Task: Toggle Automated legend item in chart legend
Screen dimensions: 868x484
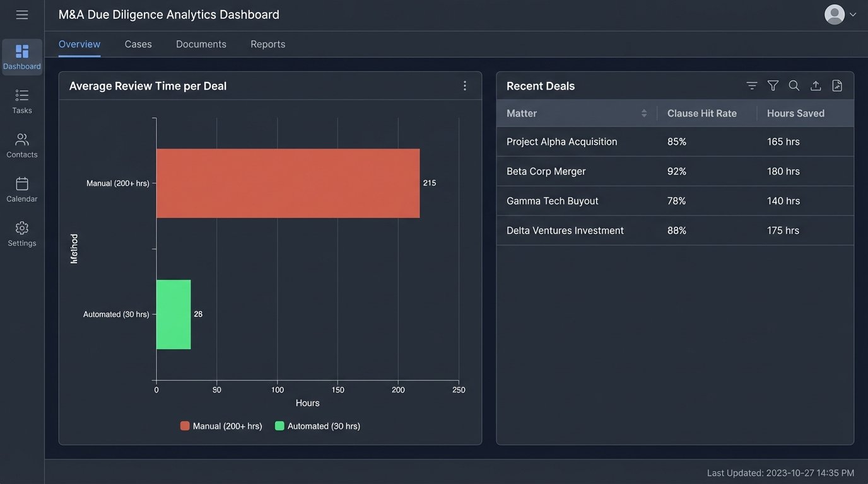Action: [x=319, y=425]
